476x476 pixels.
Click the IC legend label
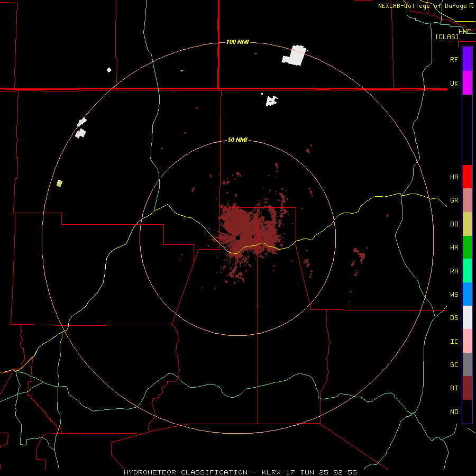[x=454, y=342]
